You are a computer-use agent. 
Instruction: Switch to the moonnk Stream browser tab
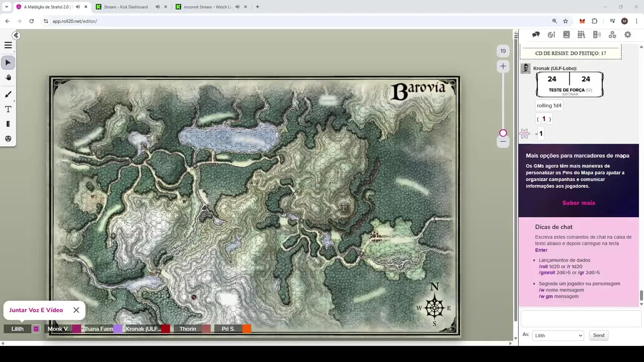click(206, 7)
